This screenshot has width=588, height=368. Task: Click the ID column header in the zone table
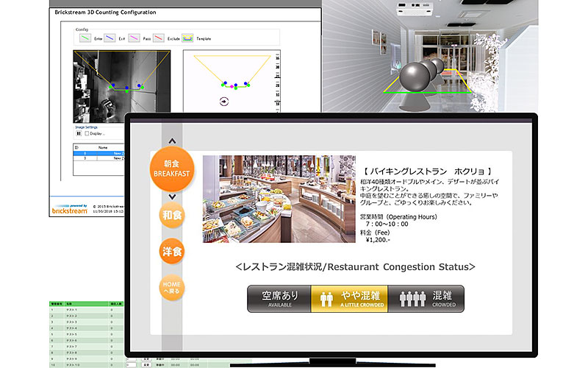(x=77, y=148)
